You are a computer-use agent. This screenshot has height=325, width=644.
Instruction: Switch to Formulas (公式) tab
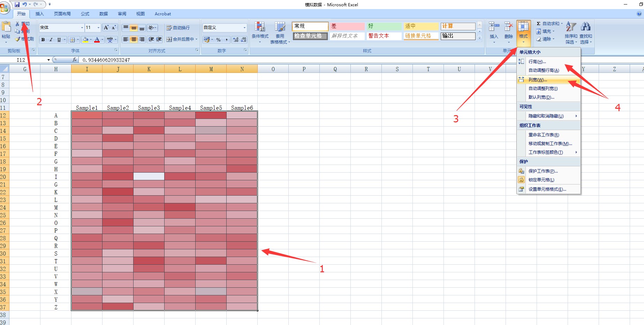[85, 14]
